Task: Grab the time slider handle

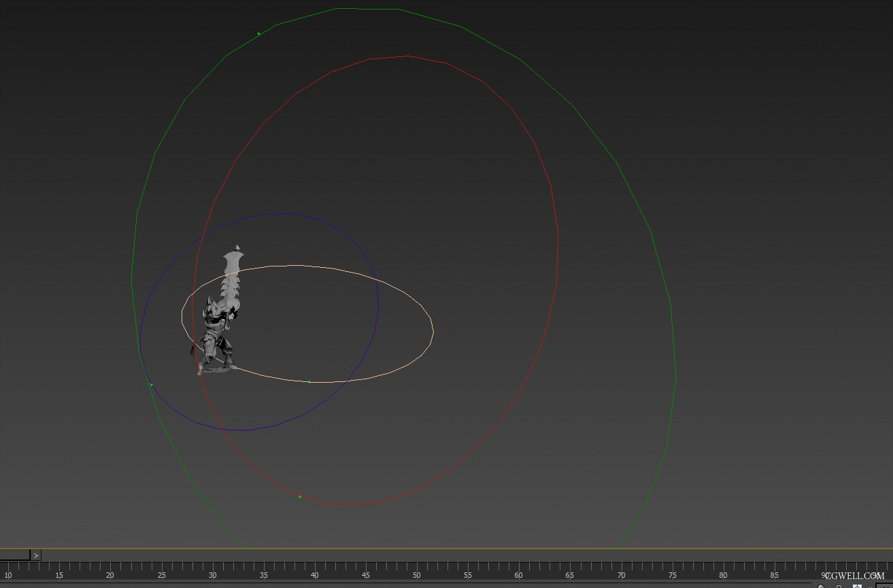Action: [15, 555]
